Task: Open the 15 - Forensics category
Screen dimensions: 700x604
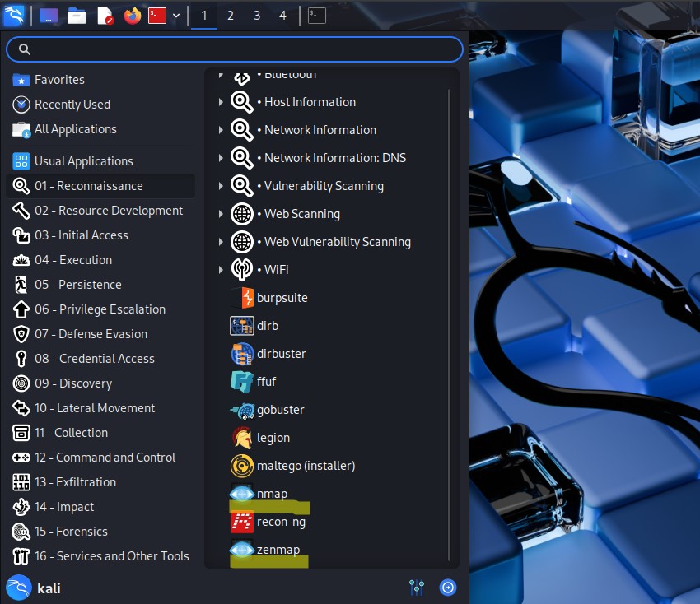Action: (70, 532)
